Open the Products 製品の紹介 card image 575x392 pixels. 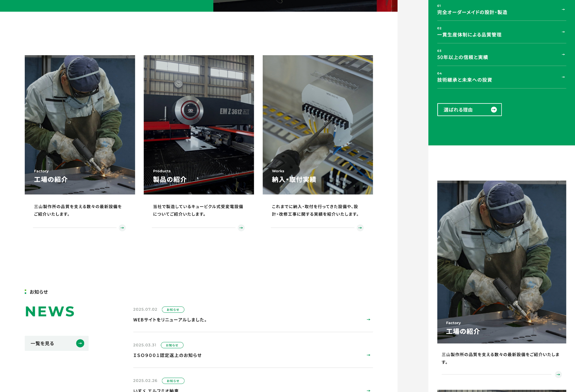click(199, 125)
